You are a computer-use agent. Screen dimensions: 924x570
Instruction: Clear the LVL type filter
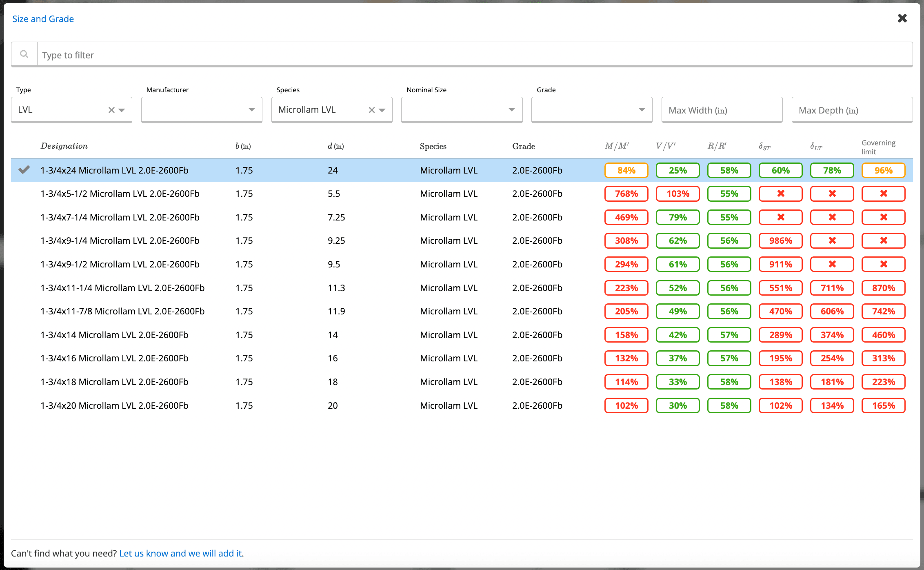tap(111, 110)
